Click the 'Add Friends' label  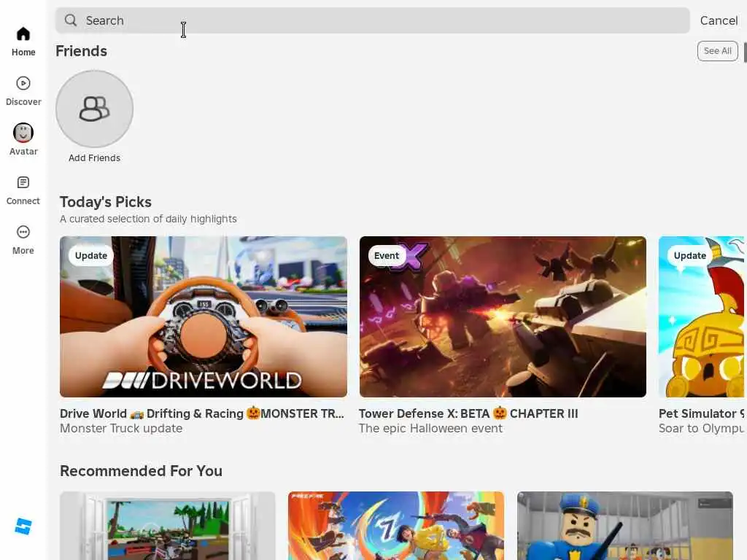tap(94, 157)
